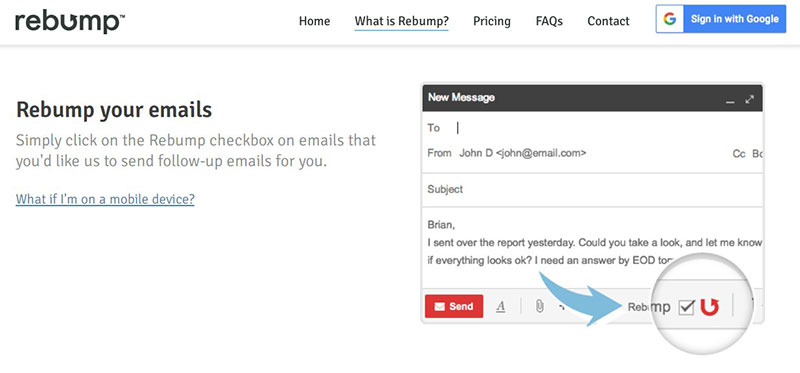Screen dimensions: 800x373
Task: Click the email body starting with Brian
Action: coord(594,242)
